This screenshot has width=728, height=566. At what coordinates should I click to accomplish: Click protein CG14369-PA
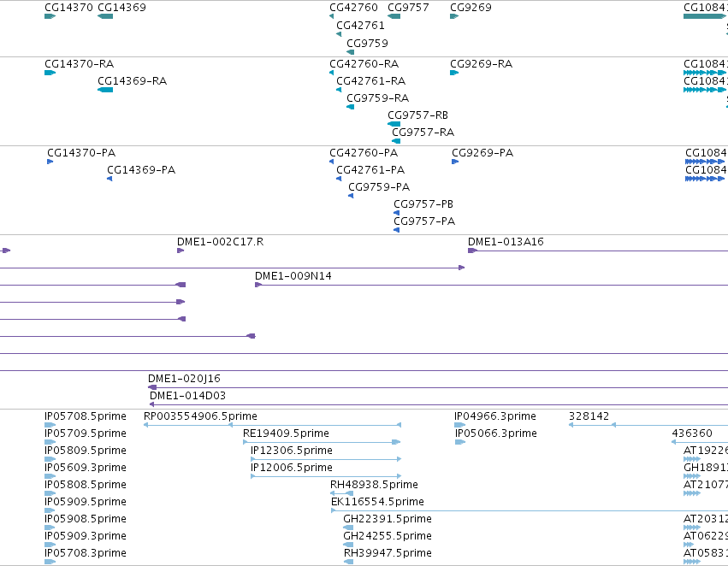coord(109,179)
